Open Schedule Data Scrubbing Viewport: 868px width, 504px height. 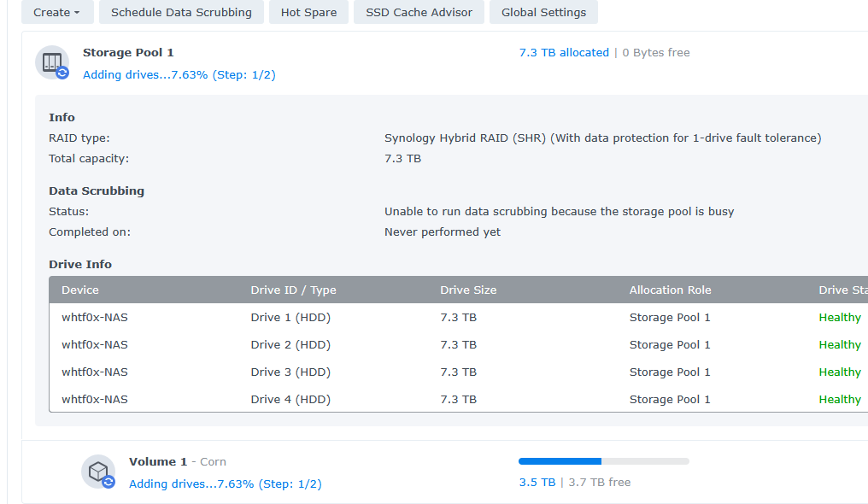181,12
